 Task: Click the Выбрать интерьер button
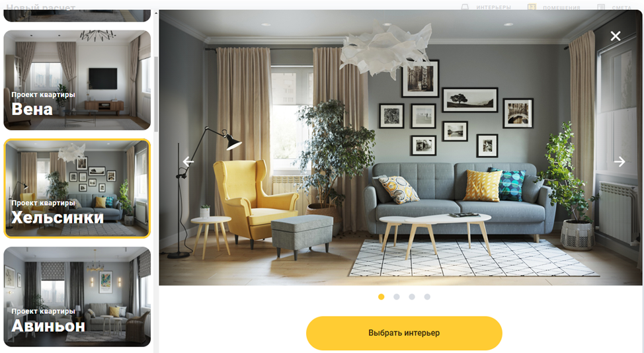404,333
